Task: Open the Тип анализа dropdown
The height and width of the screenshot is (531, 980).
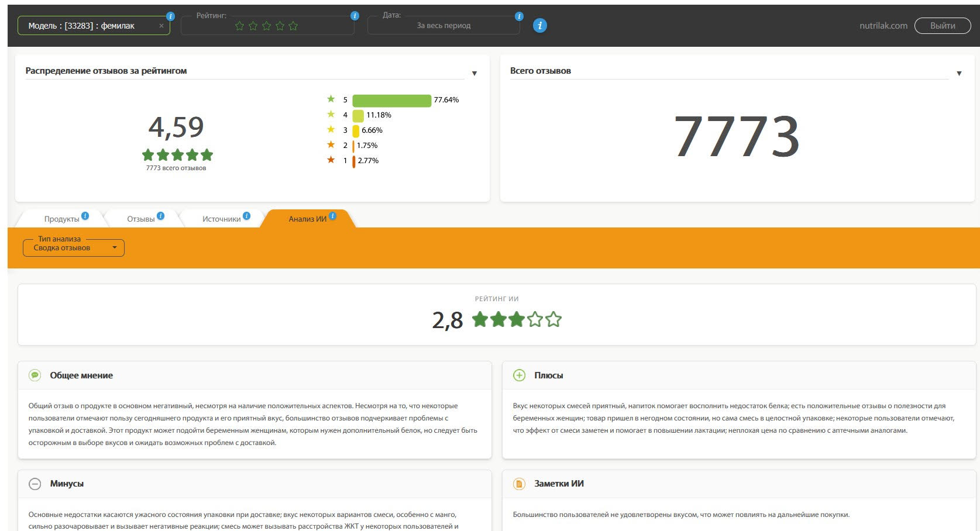Action: coord(74,248)
